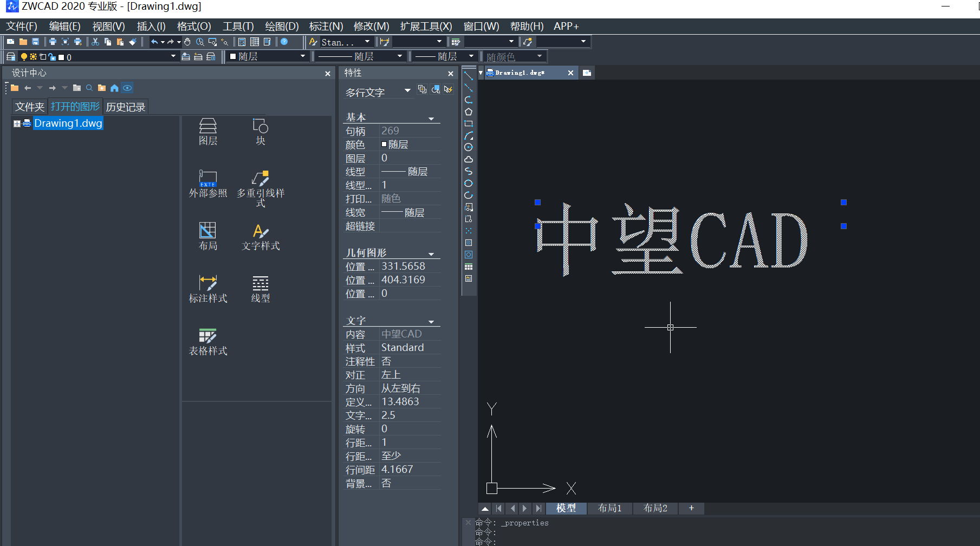The height and width of the screenshot is (546, 980).
Task: Select Drawing1.dwg in the Design Center tree
Action: pos(68,123)
